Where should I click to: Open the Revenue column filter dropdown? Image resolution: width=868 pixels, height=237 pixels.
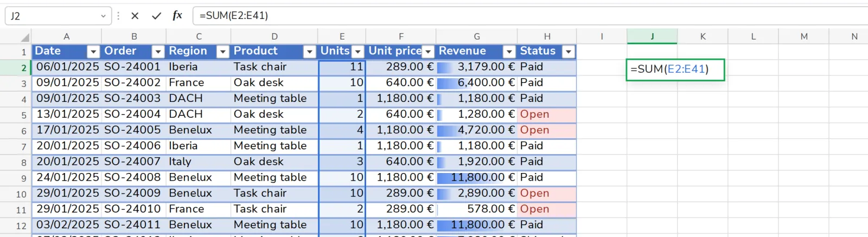coord(509,52)
